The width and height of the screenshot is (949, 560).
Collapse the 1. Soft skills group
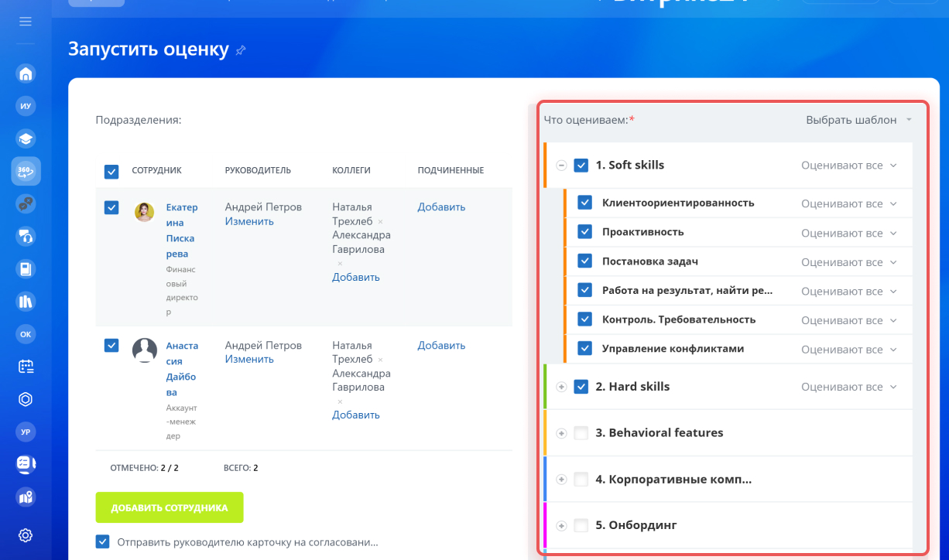pyautogui.click(x=562, y=166)
